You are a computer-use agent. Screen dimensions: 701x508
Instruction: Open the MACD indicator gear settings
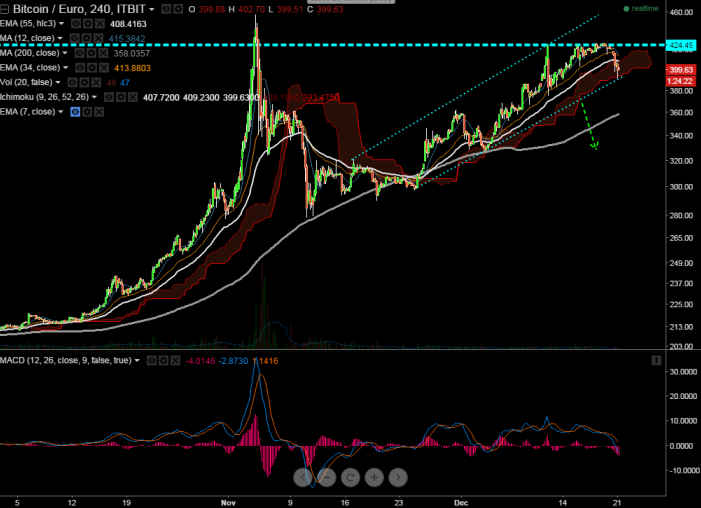[164, 360]
